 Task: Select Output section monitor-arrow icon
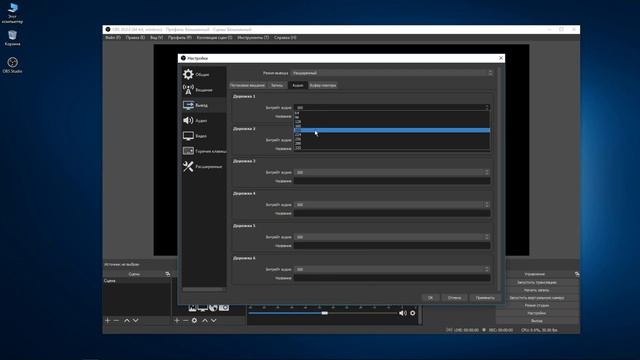tap(188, 105)
